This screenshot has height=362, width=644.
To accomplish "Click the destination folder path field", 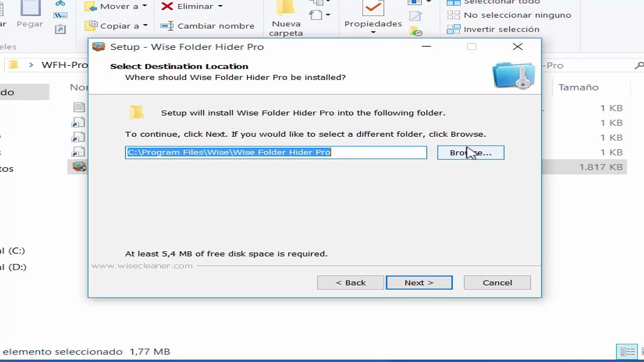I will pos(276,152).
